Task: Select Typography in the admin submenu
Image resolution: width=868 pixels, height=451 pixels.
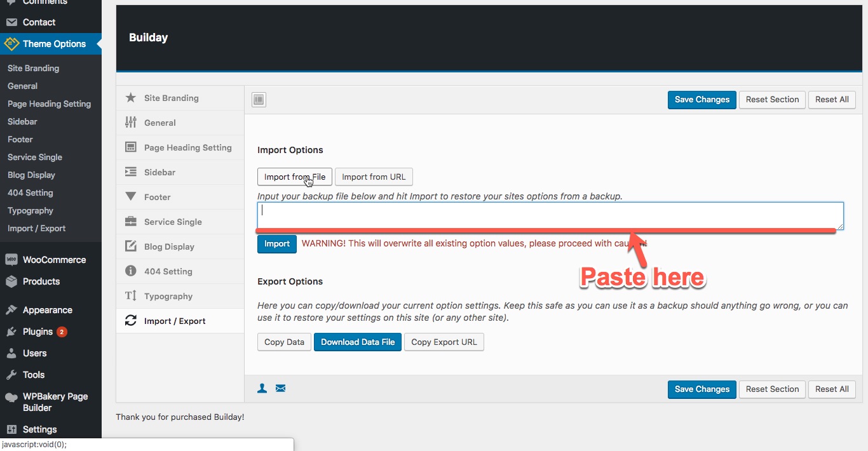Action: [x=31, y=210]
